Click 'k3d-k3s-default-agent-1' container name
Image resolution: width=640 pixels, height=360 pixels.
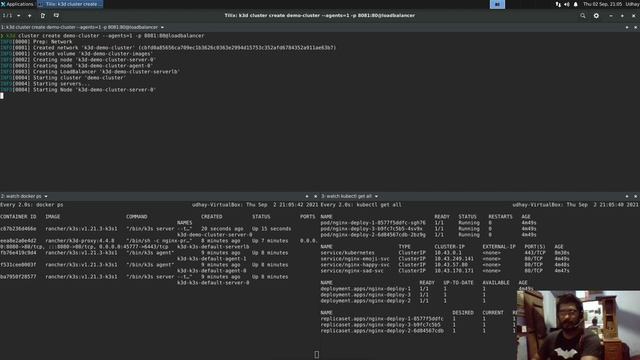[x=212, y=259]
